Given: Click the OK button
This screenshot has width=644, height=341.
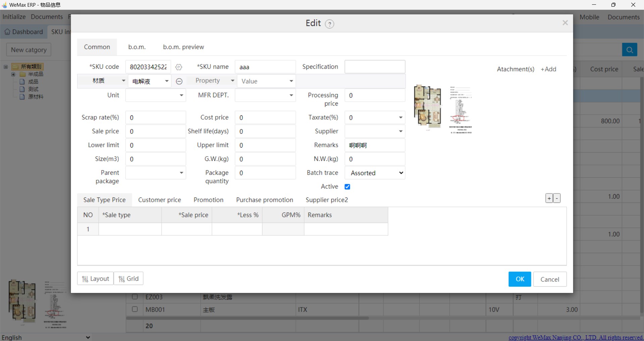Looking at the screenshot, I should point(520,279).
